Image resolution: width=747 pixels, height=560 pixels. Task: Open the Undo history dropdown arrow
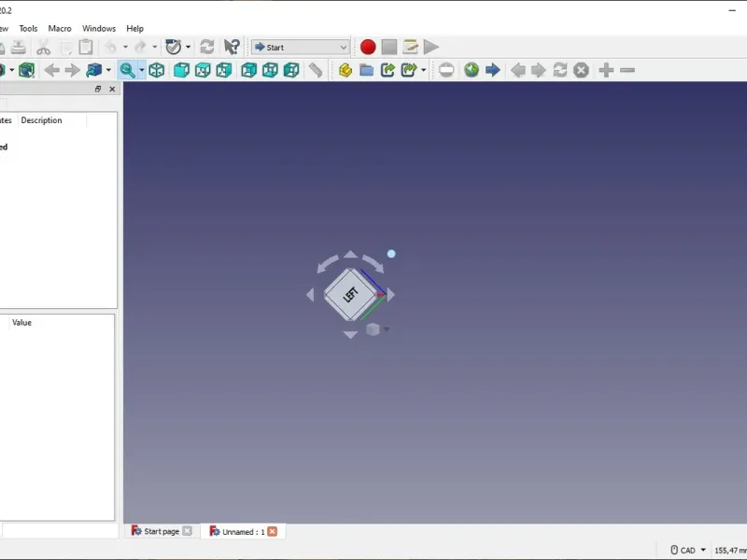[x=125, y=48]
